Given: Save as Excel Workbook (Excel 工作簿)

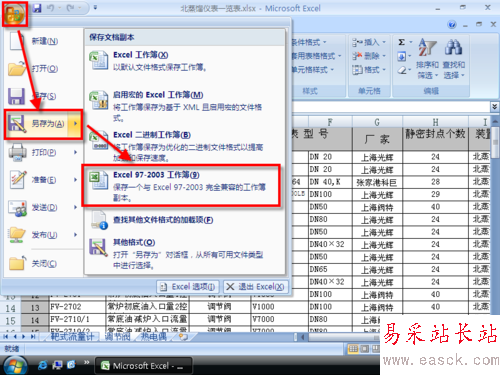Looking at the screenshot, I should point(184,61).
